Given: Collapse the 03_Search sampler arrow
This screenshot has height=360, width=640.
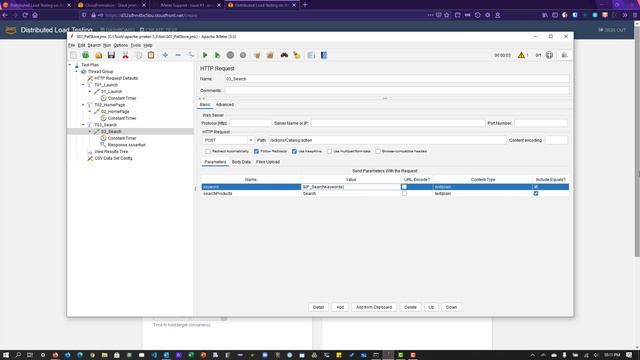Looking at the screenshot, I should coord(90,131).
